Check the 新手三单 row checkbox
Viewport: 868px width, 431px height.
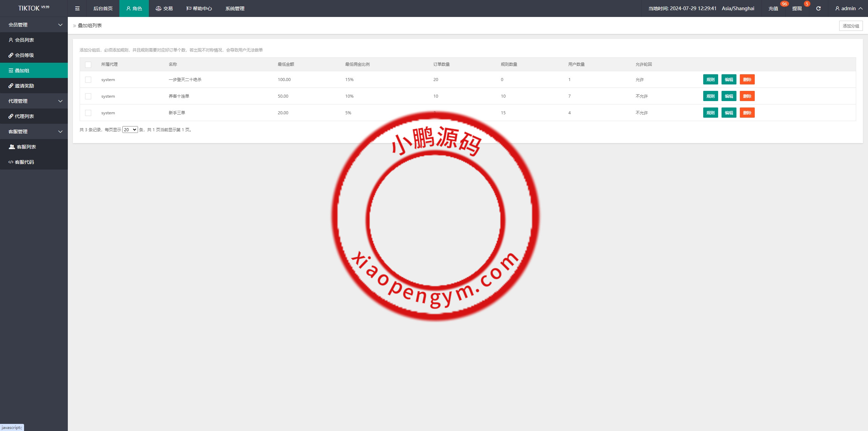click(x=88, y=113)
